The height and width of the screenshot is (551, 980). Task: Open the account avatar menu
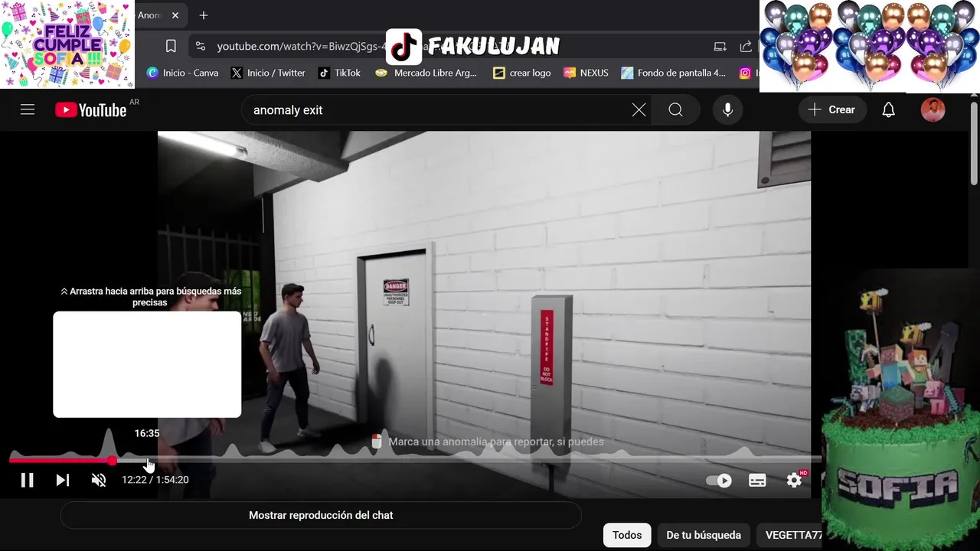[x=933, y=110]
